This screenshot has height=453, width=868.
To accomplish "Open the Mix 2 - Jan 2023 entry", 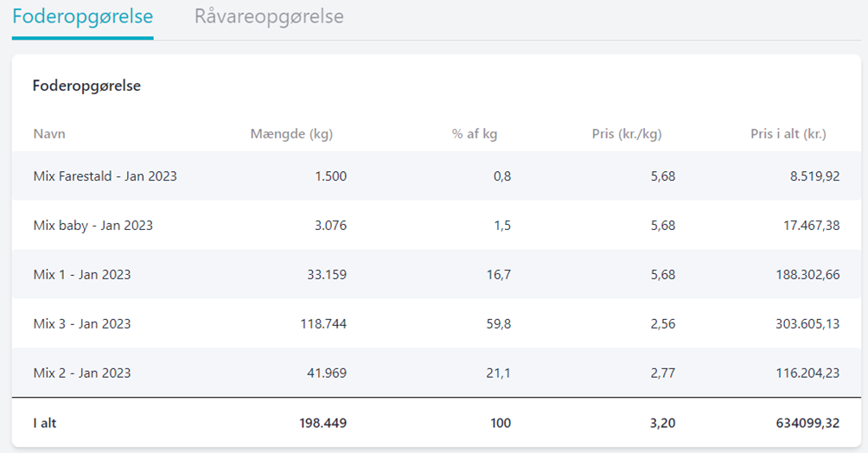I will [82, 373].
